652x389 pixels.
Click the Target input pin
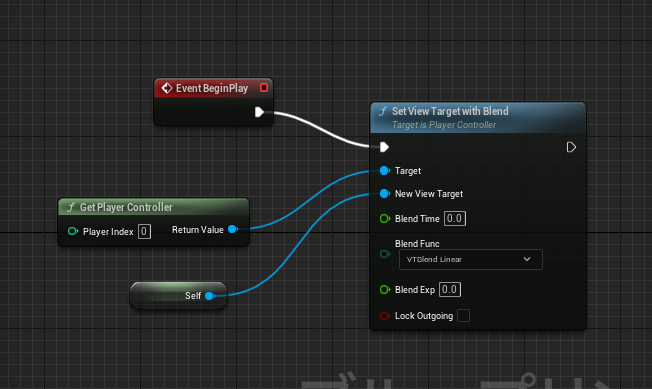385,170
